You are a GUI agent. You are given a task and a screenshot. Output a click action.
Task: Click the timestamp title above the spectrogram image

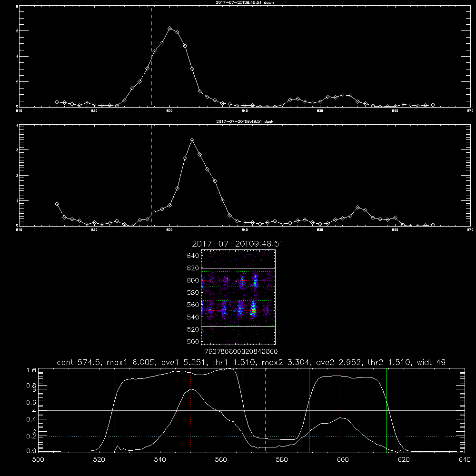pos(238,244)
